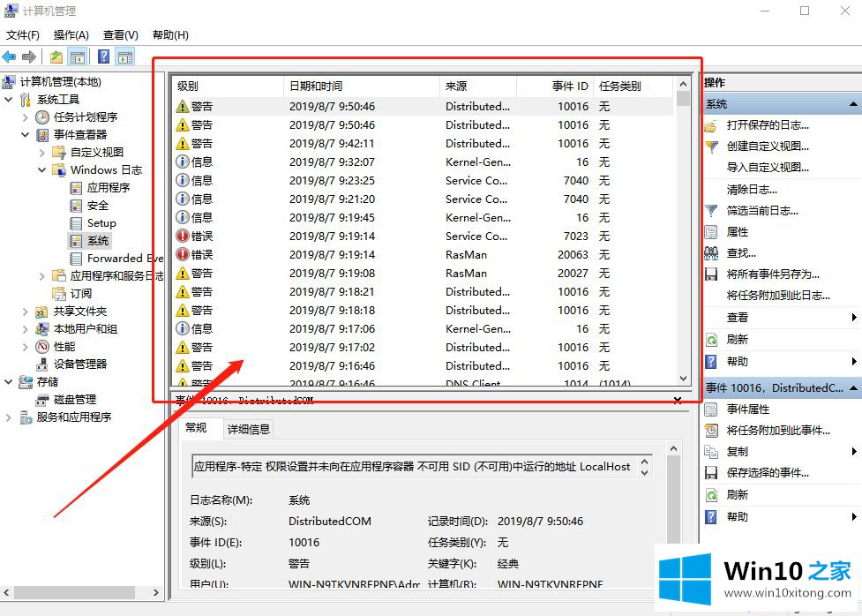Image resolution: width=862 pixels, height=616 pixels.
Task: Select 本地用户和组 in the tree
Action: (86, 329)
